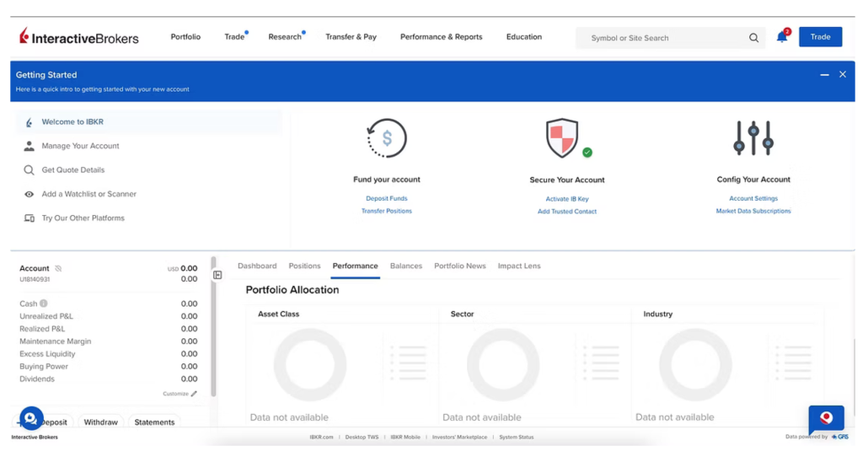This screenshot has height=457, width=868.
Task: Click the Investors' Marketplace footer link
Action: (459, 437)
